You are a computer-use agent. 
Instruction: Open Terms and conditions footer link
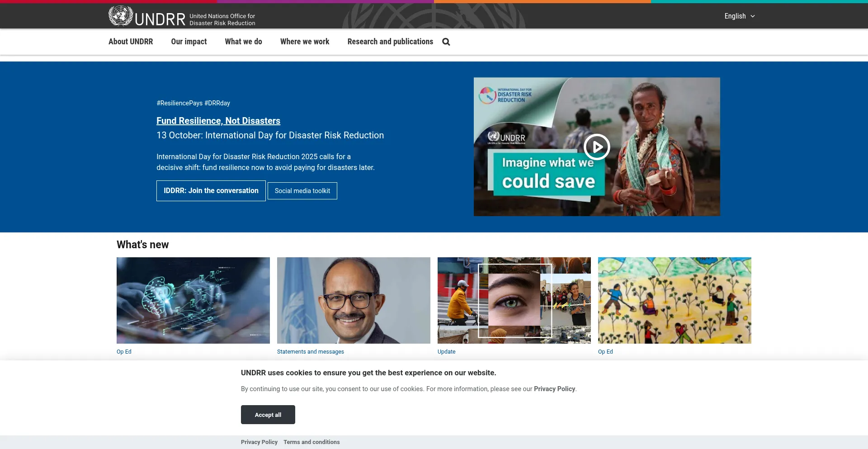(x=311, y=442)
